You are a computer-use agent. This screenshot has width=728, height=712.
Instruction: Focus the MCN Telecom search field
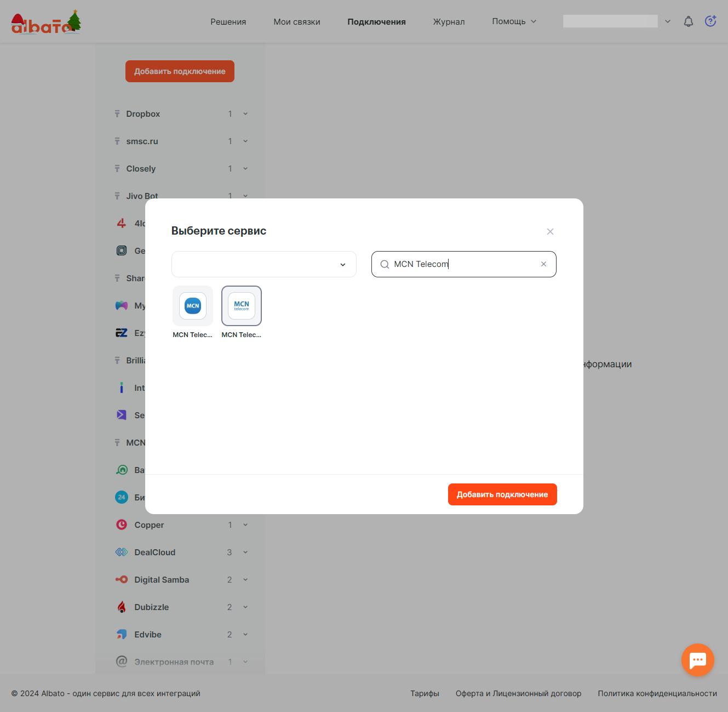(x=464, y=264)
